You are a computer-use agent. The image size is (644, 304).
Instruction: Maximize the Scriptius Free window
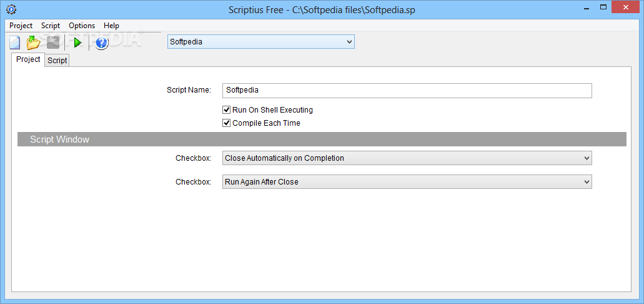pyautogui.click(x=603, y=7)
